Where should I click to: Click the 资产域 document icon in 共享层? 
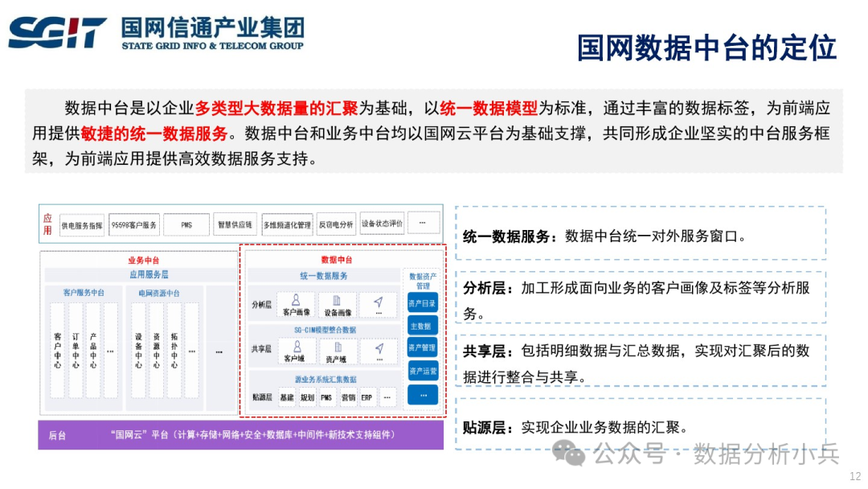tap(338, 347)
